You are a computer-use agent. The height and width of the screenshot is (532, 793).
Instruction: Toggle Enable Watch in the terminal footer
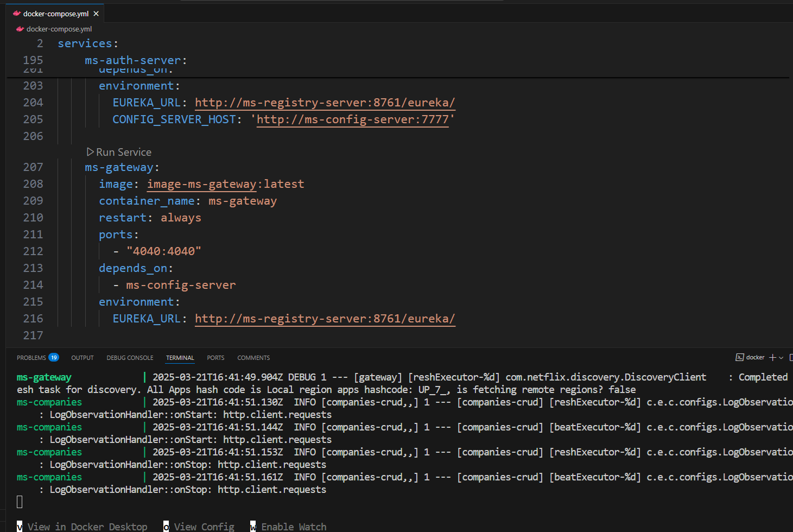(x=294, y=527)
